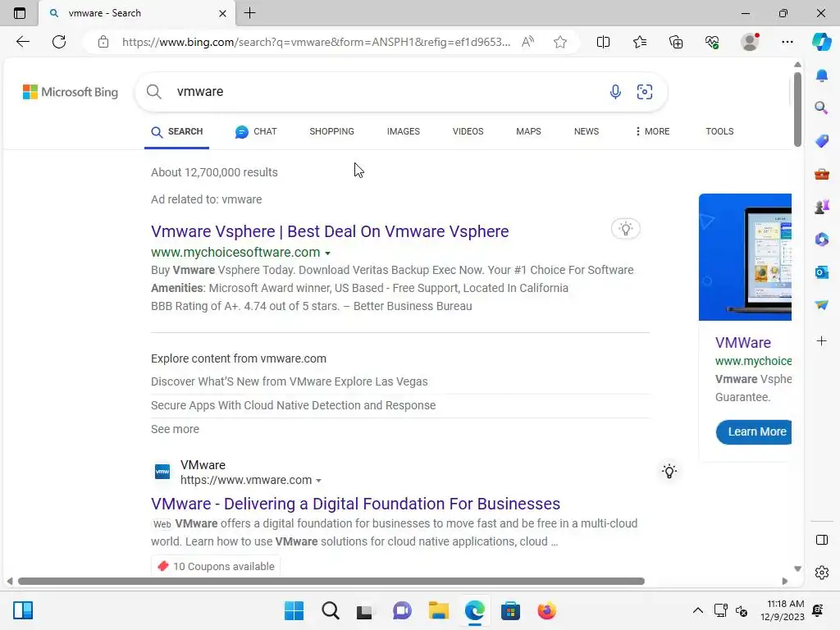Click lightbulb icon beside Vsphere ad
840x630 pixels.
[625, 229]
